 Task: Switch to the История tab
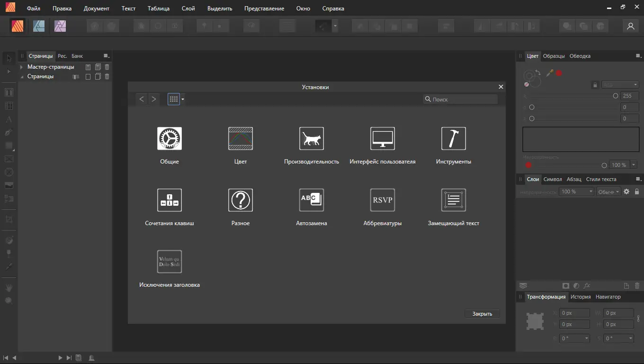tap(581, 297)
